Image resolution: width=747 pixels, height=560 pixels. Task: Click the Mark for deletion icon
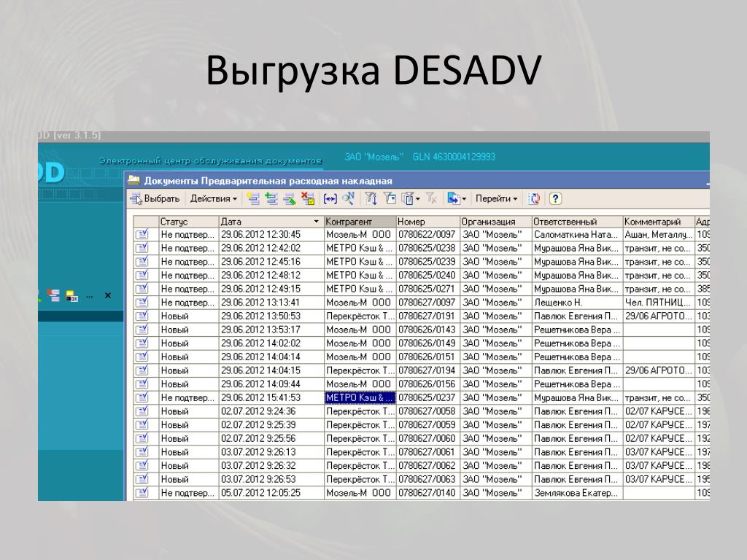tap(309, 199)
